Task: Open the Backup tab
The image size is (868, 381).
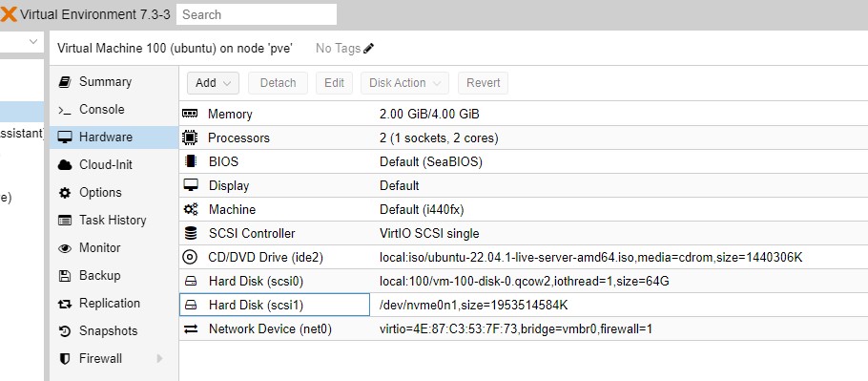Action: pos(114,276)
